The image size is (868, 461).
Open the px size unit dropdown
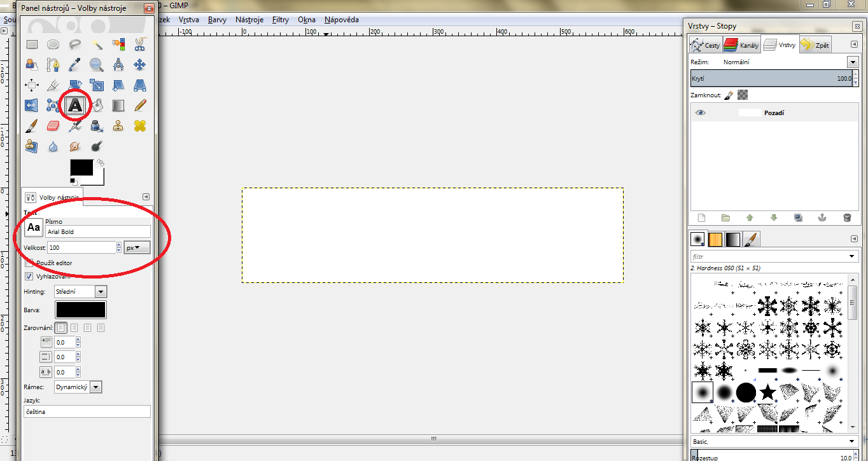[137, 247]
